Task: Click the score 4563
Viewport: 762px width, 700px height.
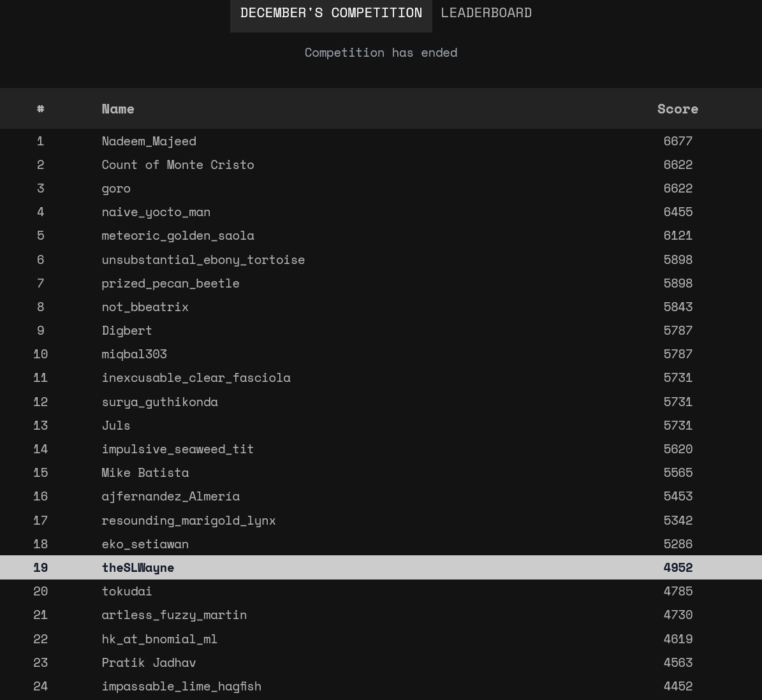Action: (x=678, y=662)
